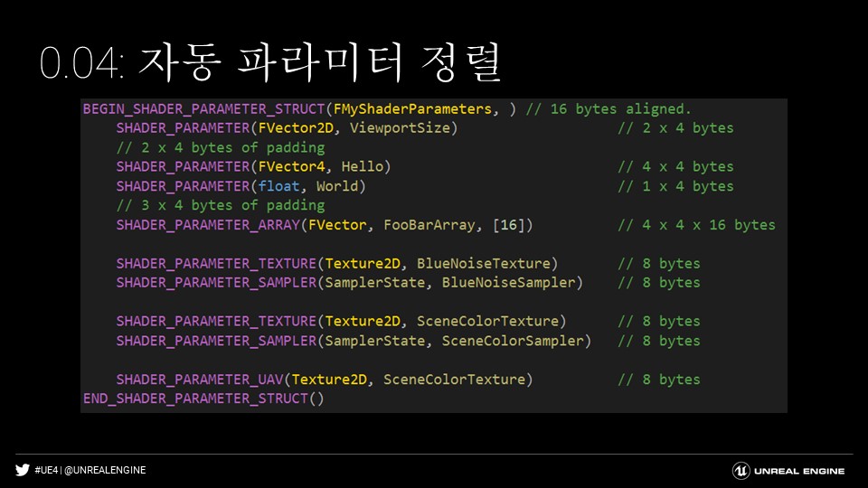The width and height of the screenshot is (868, 488).
Task: Click '// 8 bytes' comment after SceneColorSampler
Action: (x=659, y=341)
